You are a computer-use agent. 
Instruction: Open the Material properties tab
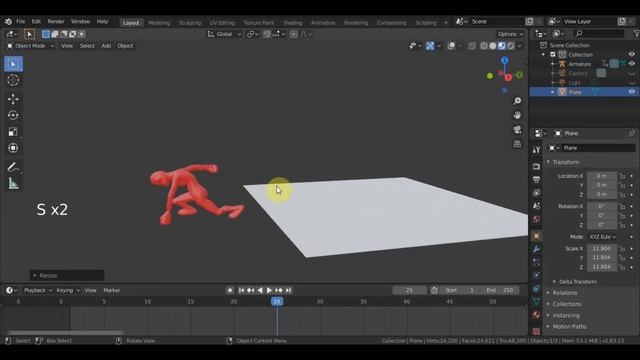pos(536,315)
